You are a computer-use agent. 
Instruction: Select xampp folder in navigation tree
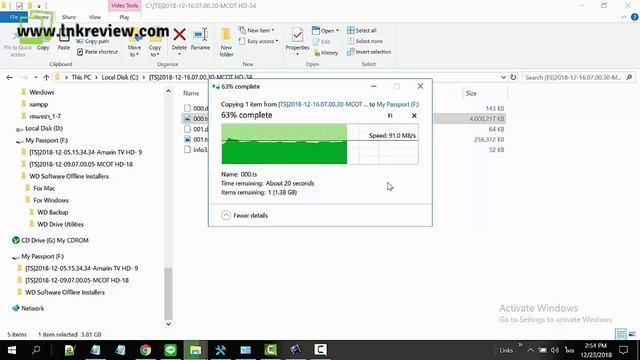point(38,104)
